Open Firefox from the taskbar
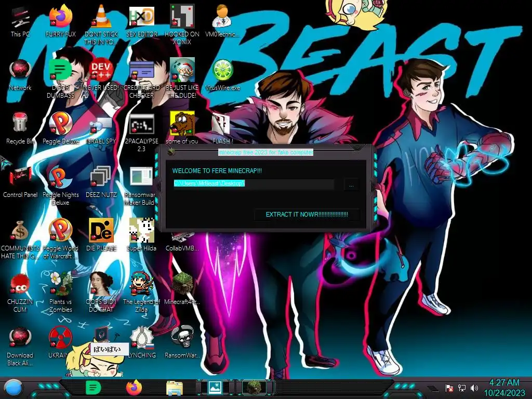 tap(134, 388)
